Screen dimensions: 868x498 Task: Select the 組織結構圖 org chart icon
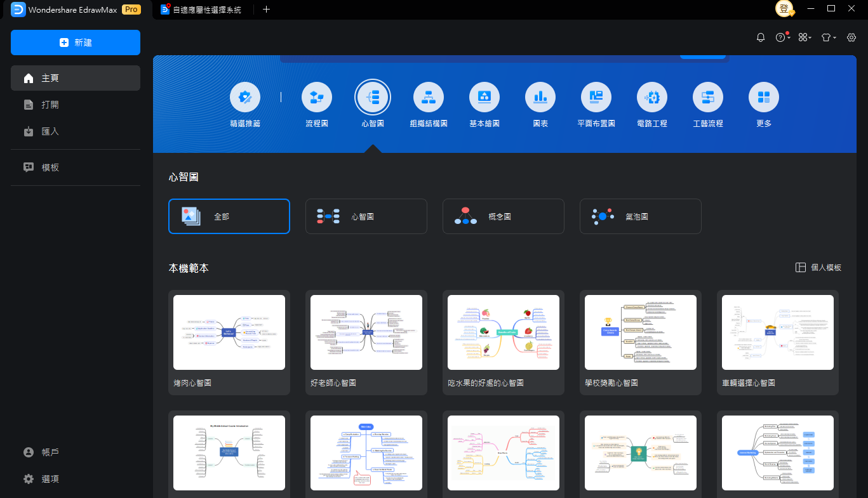(x=428, y=97)
